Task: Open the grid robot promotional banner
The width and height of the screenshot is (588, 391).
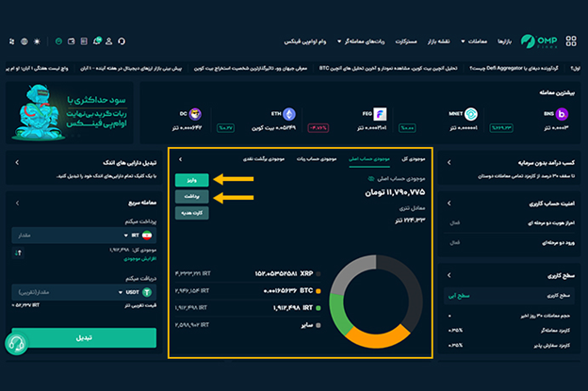Action: click(x=70, y=112)
